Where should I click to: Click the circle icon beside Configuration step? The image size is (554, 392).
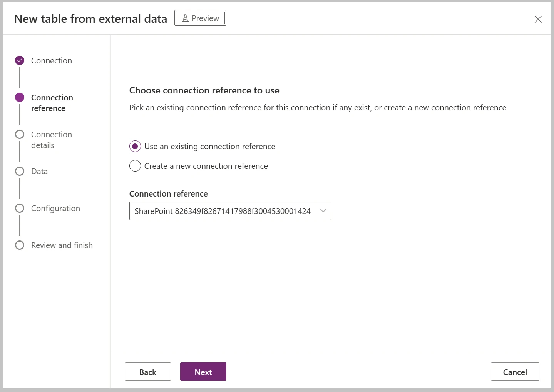pos(20,208)
